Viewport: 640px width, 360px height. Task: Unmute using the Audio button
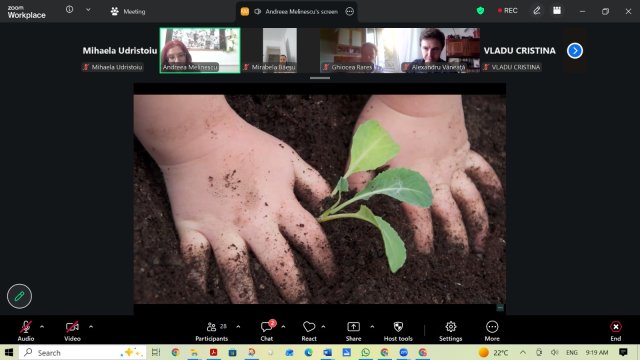tap(26, 331)
